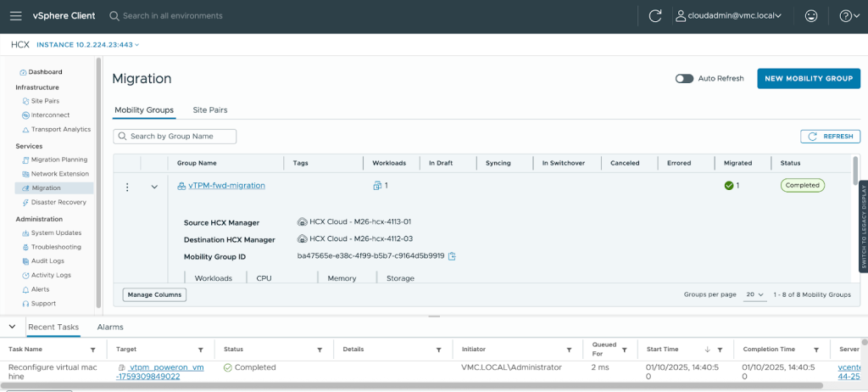The image size is (868, 392).
Task: Open row actions for vTPM-fwd-migration
Action: click(x=127, y=187)
